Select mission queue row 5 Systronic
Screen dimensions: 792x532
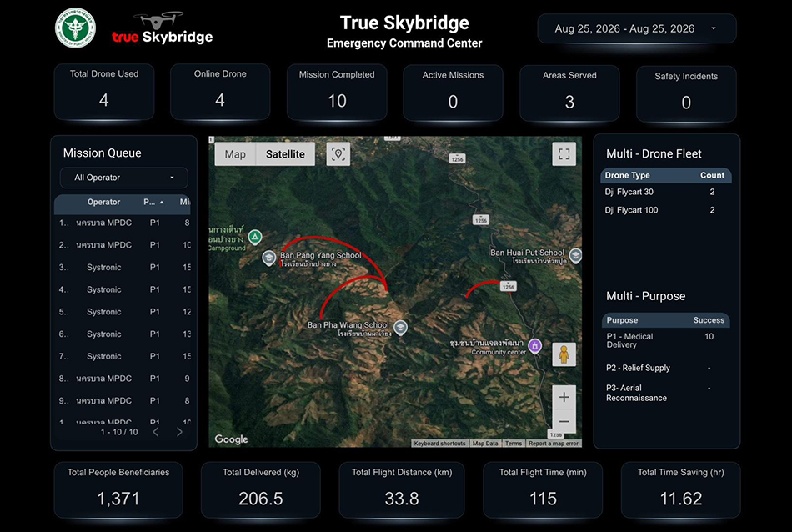[x=123, y=312]
